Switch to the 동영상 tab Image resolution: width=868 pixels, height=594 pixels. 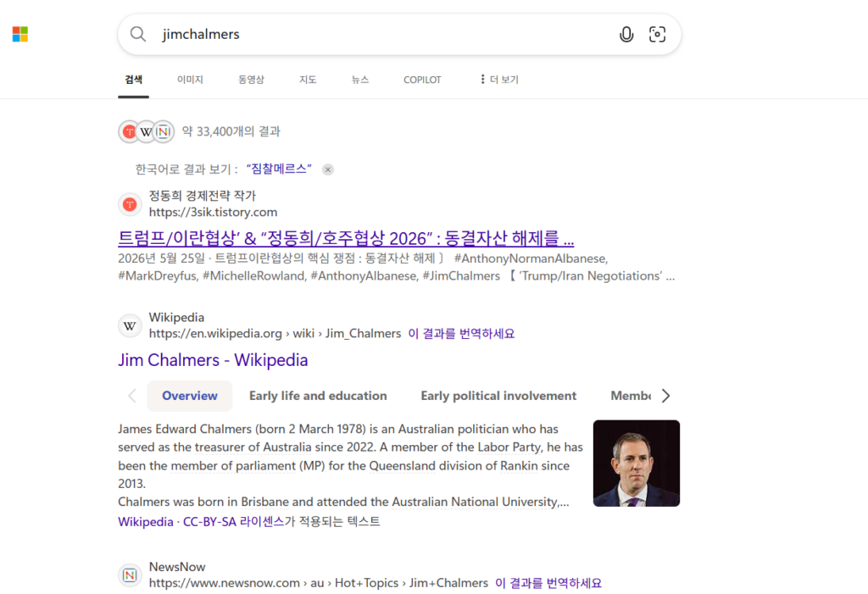[x=251, y=80]
